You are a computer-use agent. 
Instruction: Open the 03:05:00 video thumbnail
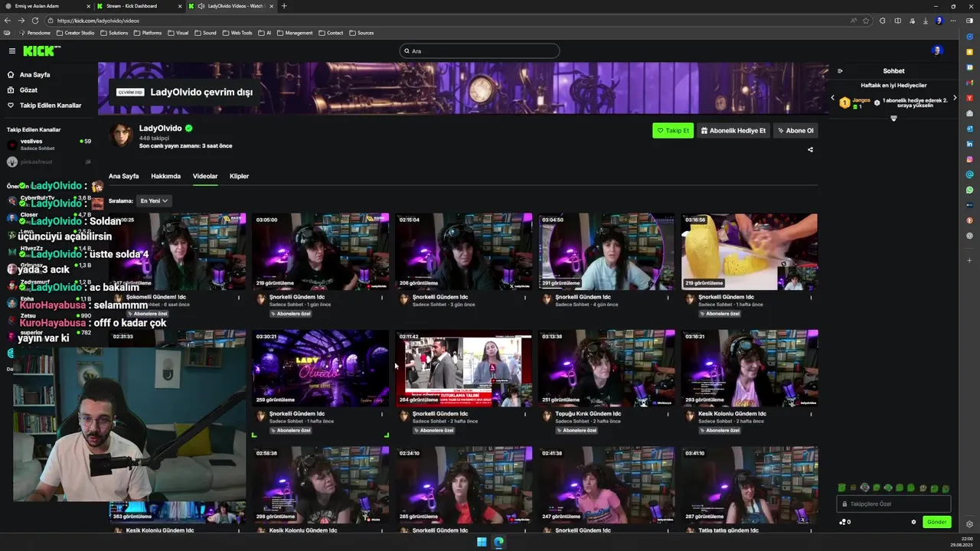pyautogui.click(x=321, y=252)
